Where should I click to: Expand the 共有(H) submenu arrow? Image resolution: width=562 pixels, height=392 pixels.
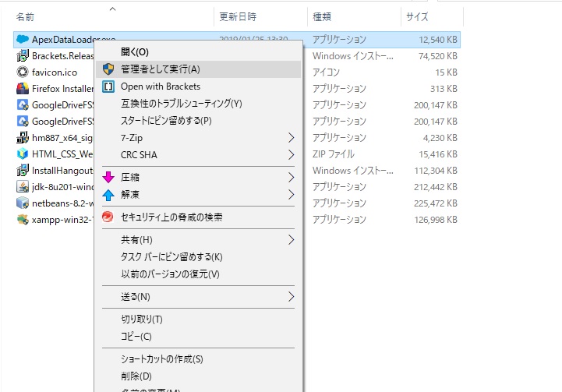(291, 240)
